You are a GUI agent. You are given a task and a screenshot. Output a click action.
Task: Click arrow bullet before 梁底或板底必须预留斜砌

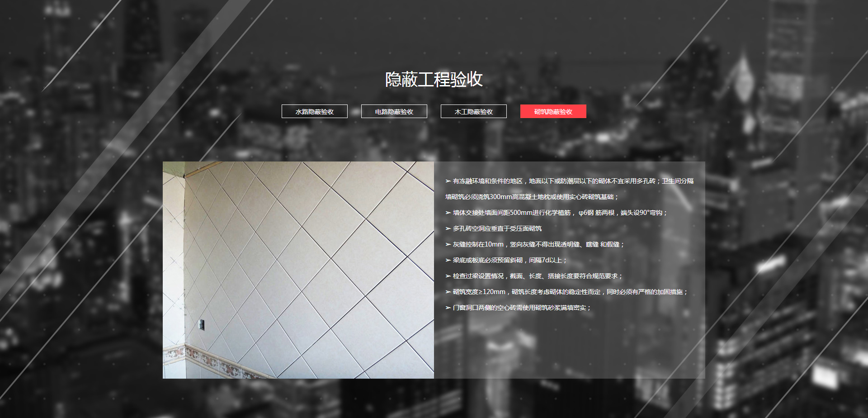coord(448,260)
